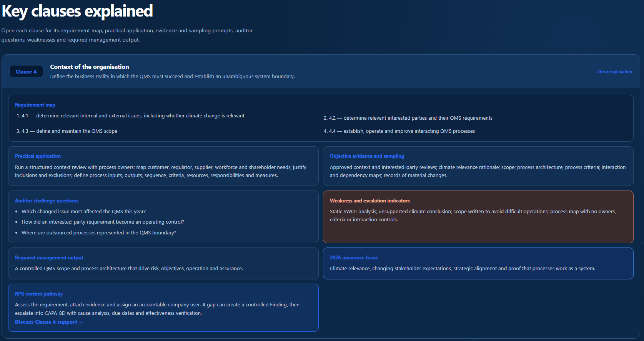Viewport: 644px width, 341px height.
Task: Collapse the Context of the organisation header
Action: [321, 72]
